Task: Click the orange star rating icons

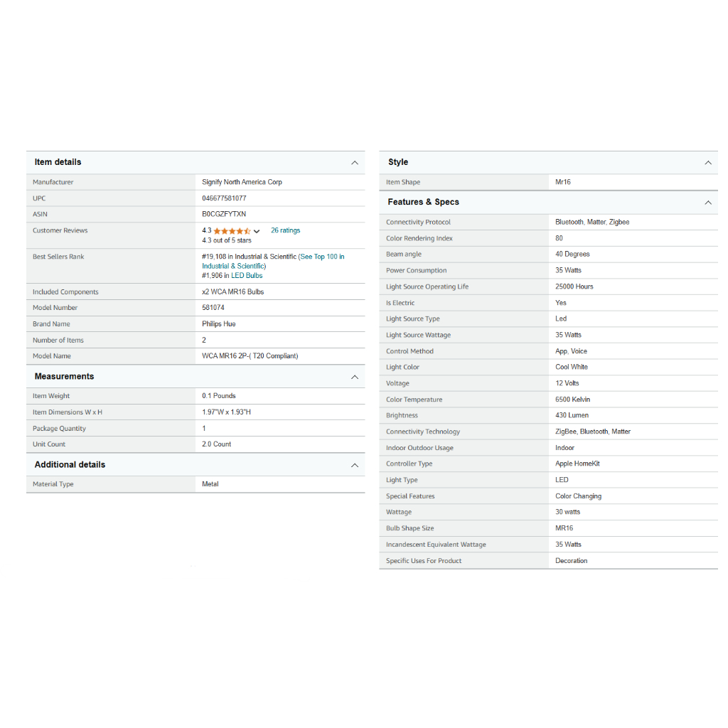Action: [232, 231]
